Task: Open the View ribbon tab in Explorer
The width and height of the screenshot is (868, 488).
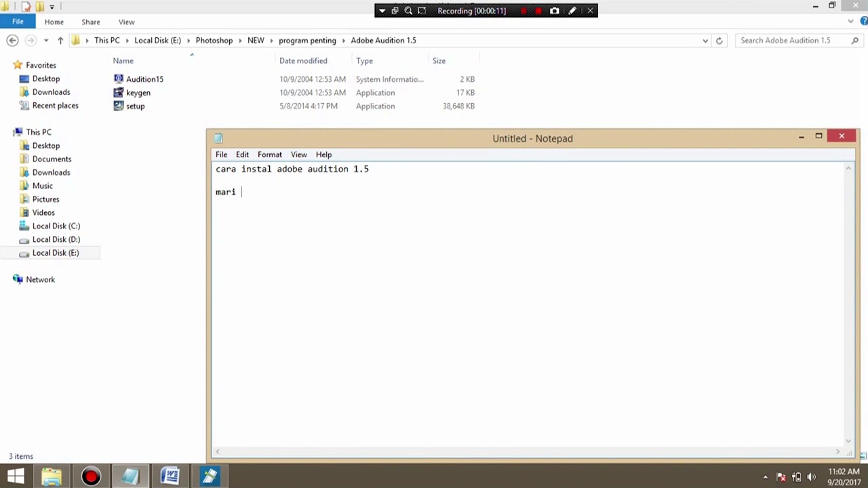Action: coord(126,22)
